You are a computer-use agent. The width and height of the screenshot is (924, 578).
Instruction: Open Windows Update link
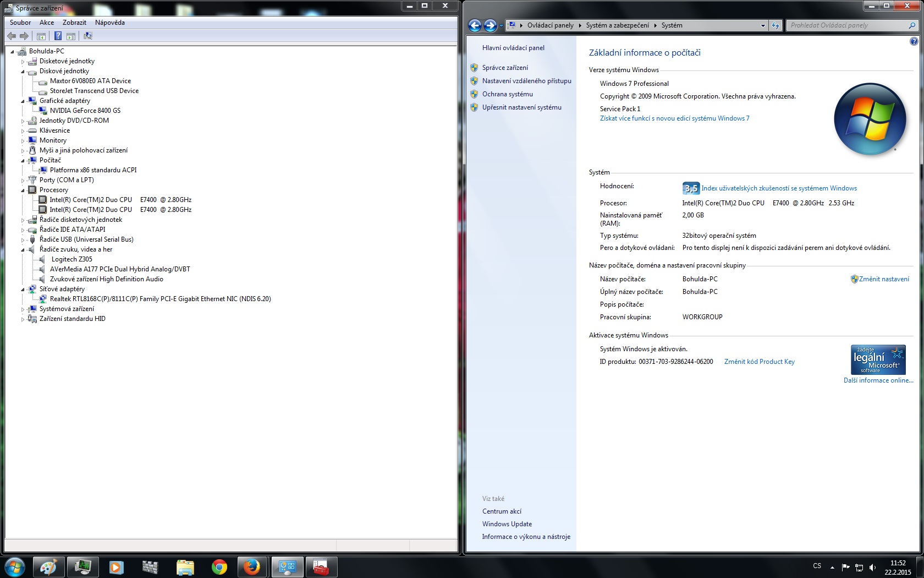coord(507,524)
